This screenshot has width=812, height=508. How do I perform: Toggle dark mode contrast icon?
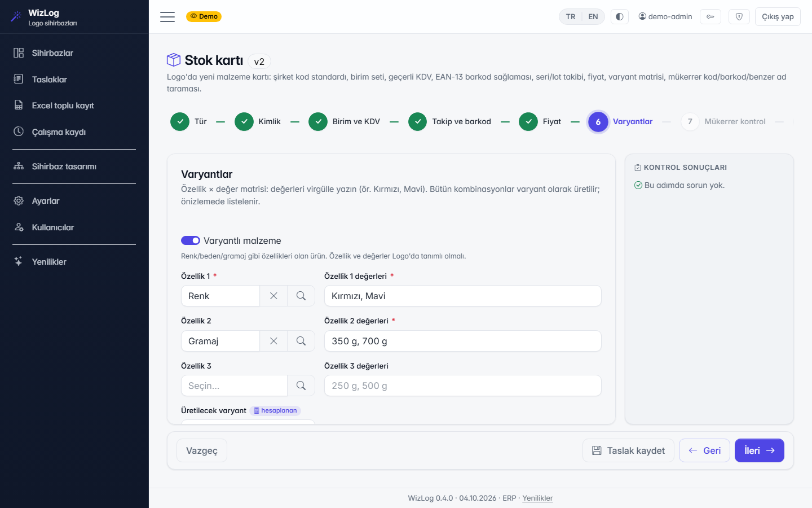point(620,16)
